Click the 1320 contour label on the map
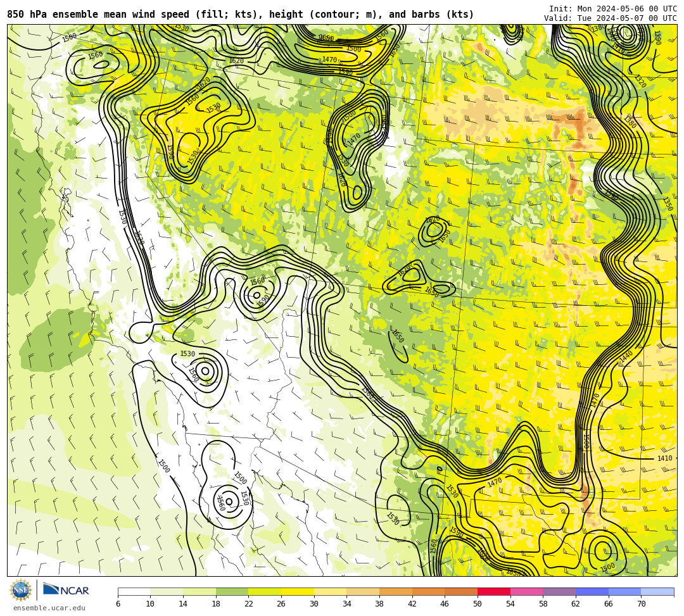 point(640,80)
